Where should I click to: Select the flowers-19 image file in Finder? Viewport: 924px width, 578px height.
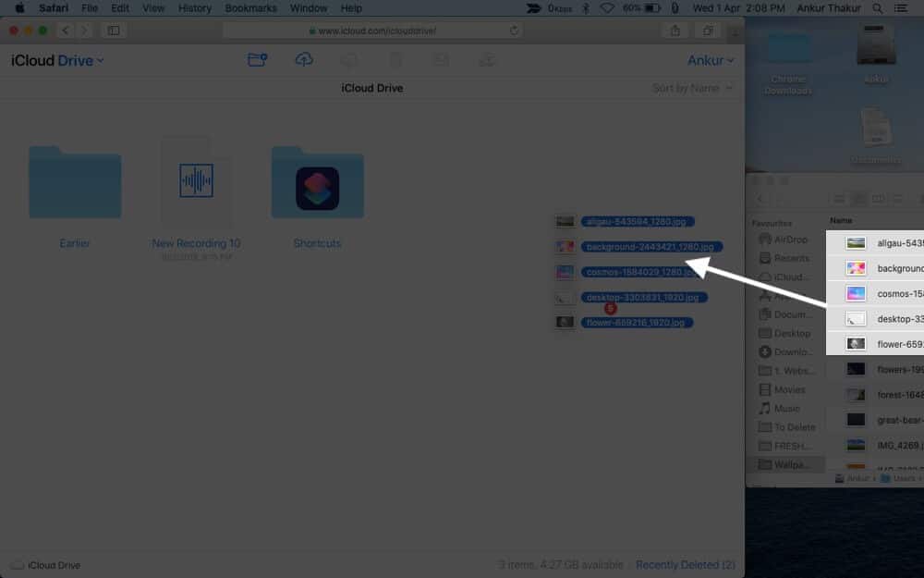[875, 369]
